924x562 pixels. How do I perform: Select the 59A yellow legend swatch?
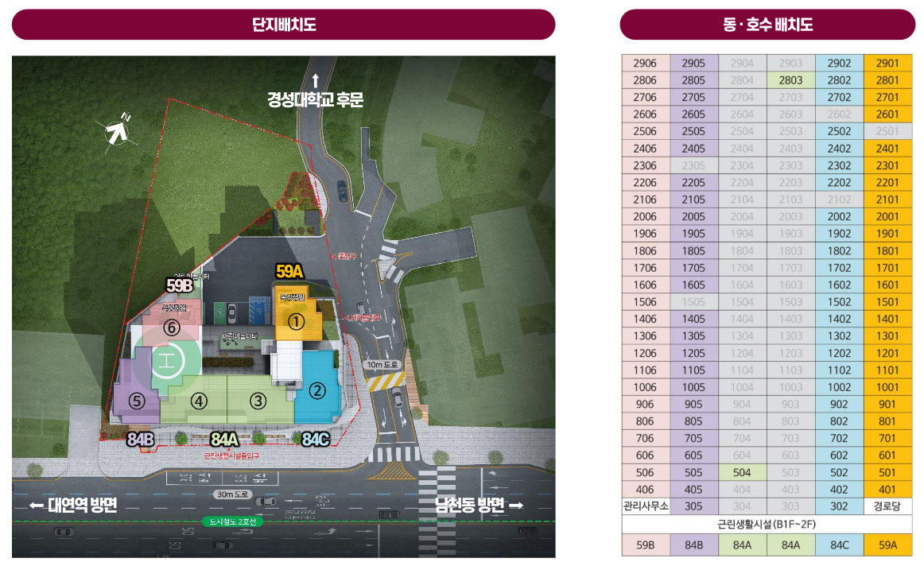pos(887,545)
